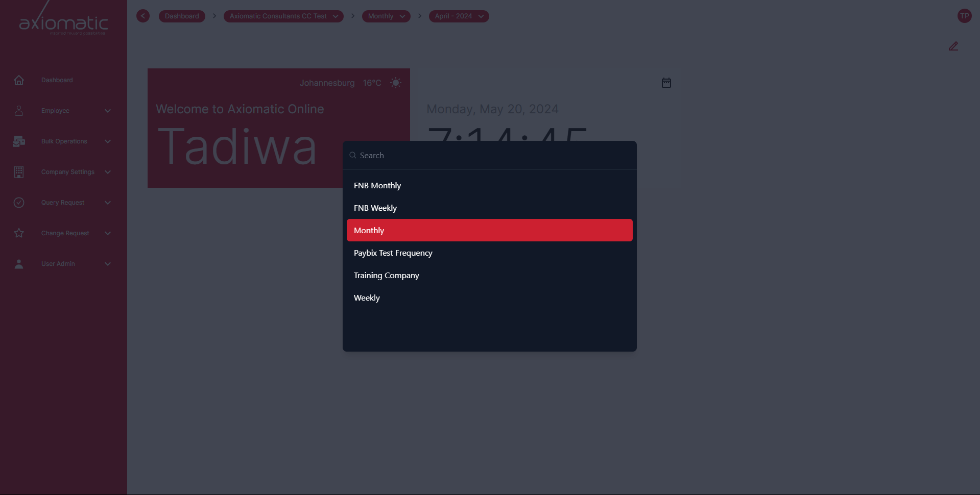Choose the Weekly frequency option

[367, 298]
